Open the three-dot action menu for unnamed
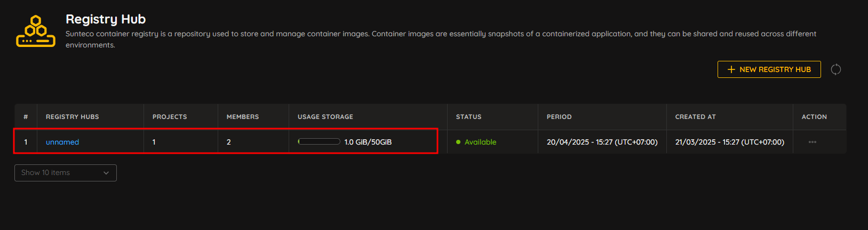Viewport: 868px width, 230px height. click(x=813, y=142)
